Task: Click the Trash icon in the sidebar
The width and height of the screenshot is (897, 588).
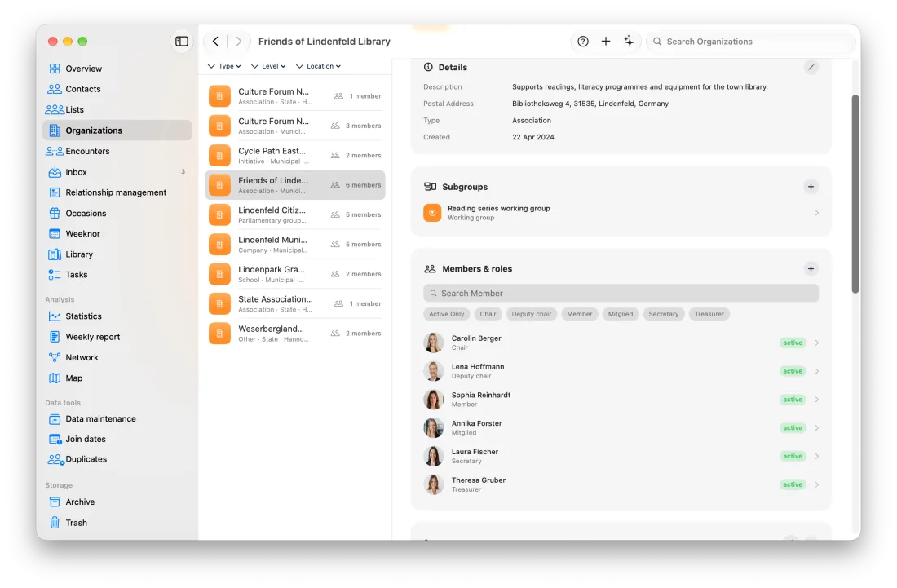Action: point(55,523)
